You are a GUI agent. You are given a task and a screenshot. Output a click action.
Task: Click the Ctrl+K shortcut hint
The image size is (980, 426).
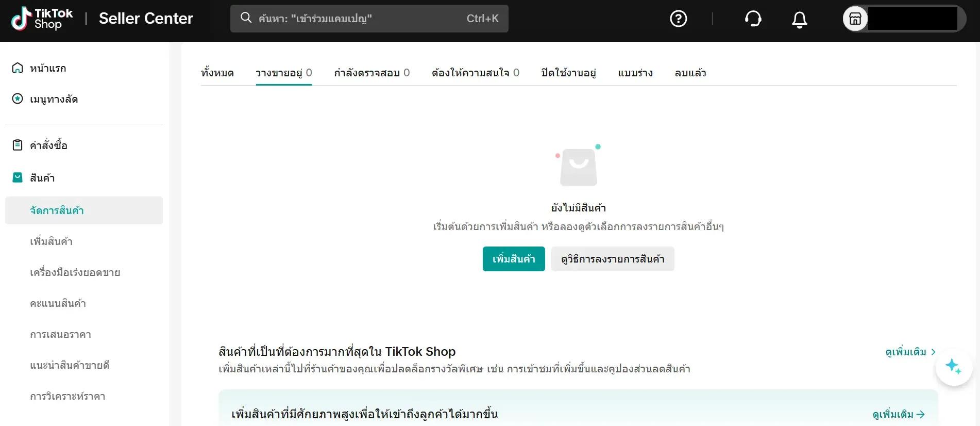coord(482,19)
